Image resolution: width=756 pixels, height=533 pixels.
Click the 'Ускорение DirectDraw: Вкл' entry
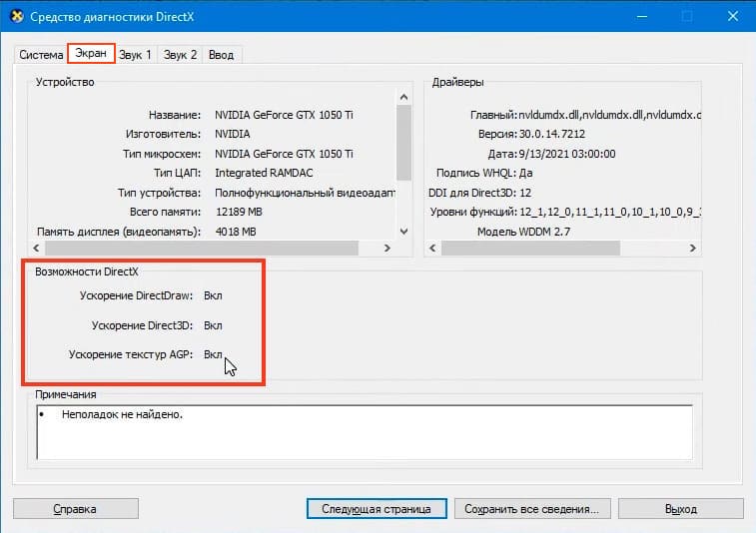point(151,295)
